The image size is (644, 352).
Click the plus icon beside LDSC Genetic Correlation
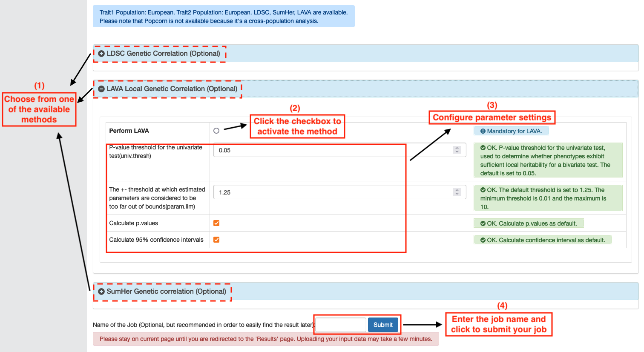[x=101, y=54]
